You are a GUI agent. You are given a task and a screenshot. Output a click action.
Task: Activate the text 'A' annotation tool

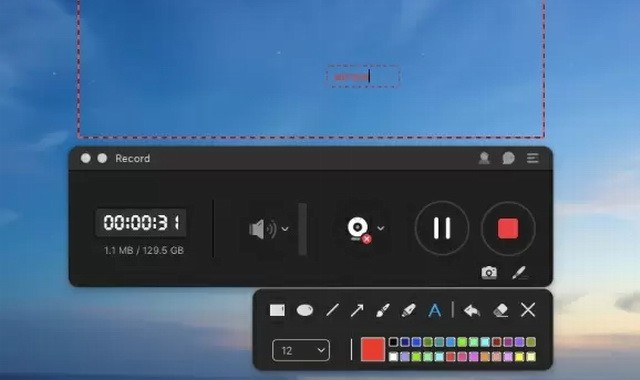435,311
